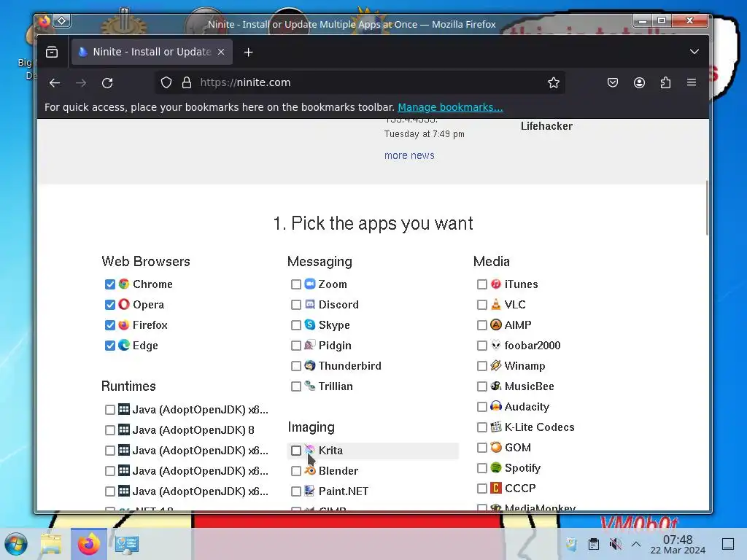Click the Firefox taskbar button
Screen dimensions: 747x560
point(88,544)
